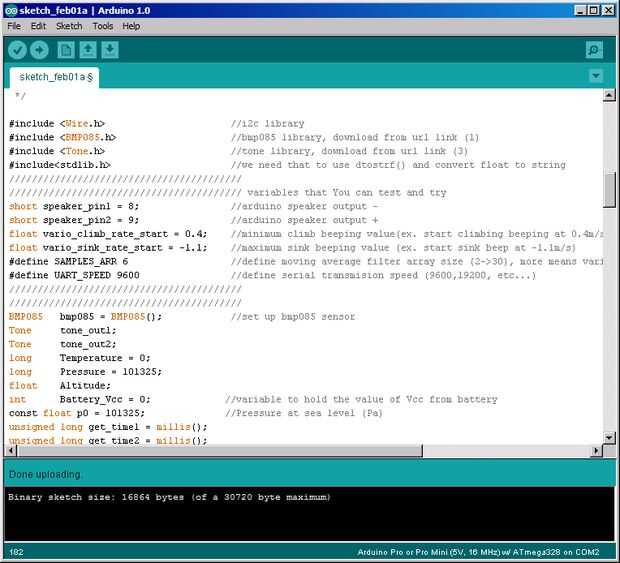Open the File menu

pos(14,26)
